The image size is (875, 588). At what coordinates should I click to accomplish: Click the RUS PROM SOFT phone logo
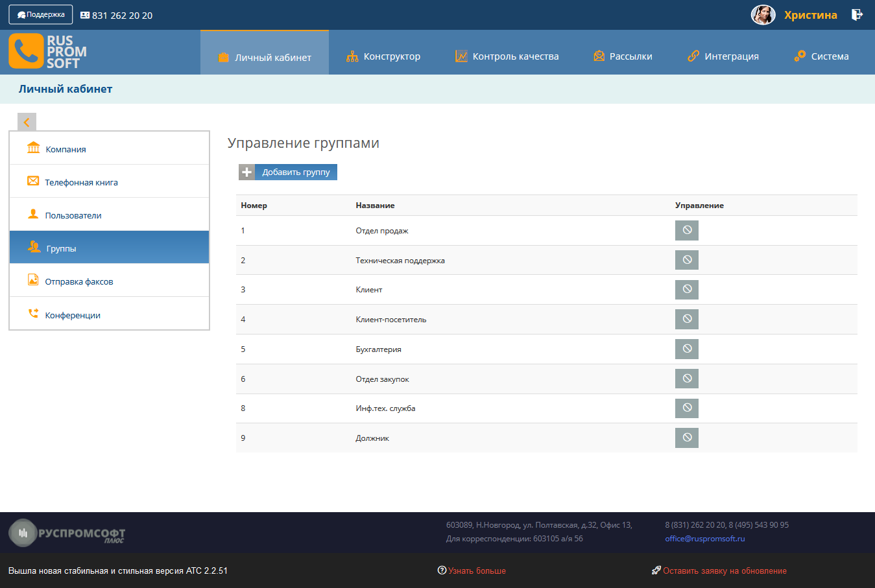click(47, 52)
